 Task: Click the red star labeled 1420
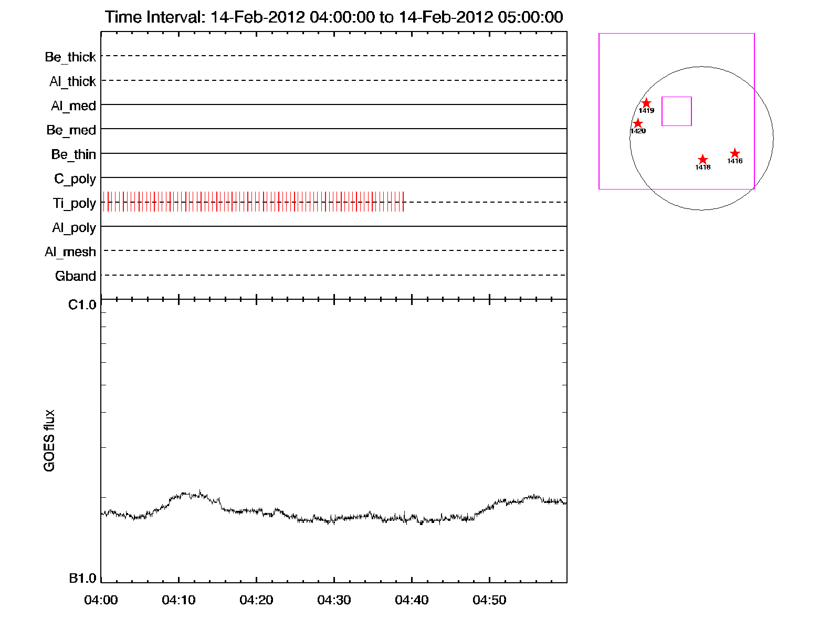(x=638, y=124)
